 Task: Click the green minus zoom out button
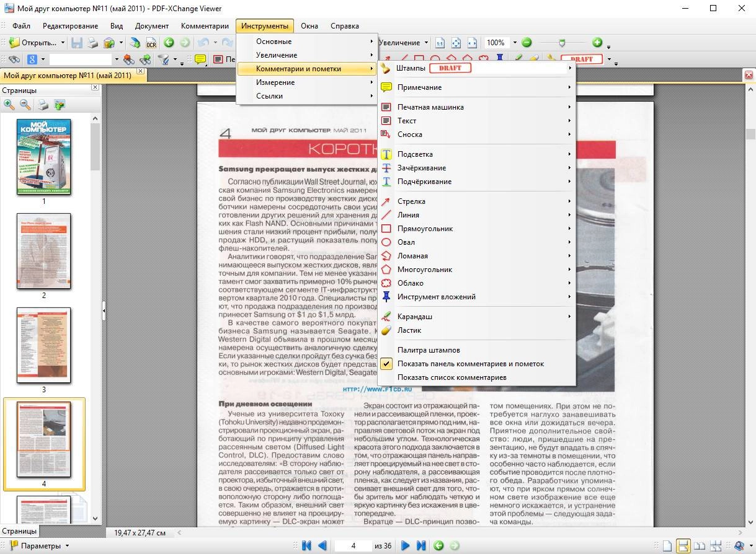pyautogui.click(x=527, y=43)
